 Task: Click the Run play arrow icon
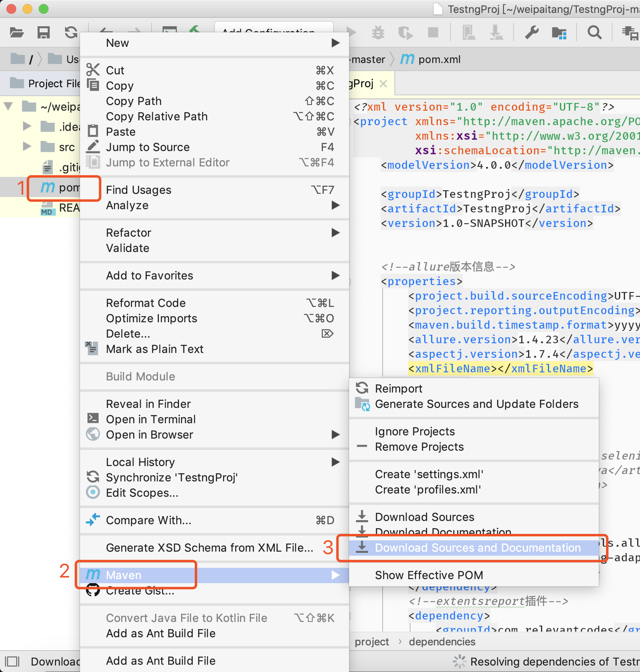tap(352, 32)
